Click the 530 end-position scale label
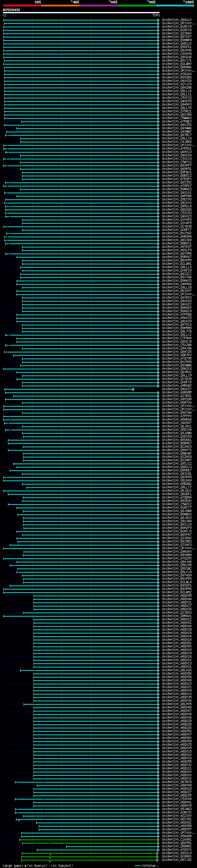 point(155,15)
